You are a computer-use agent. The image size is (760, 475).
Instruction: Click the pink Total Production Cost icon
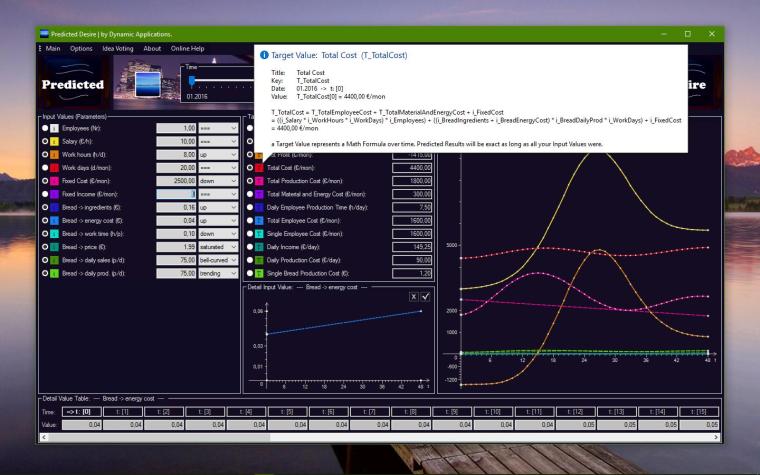click(x=259, y=181)
